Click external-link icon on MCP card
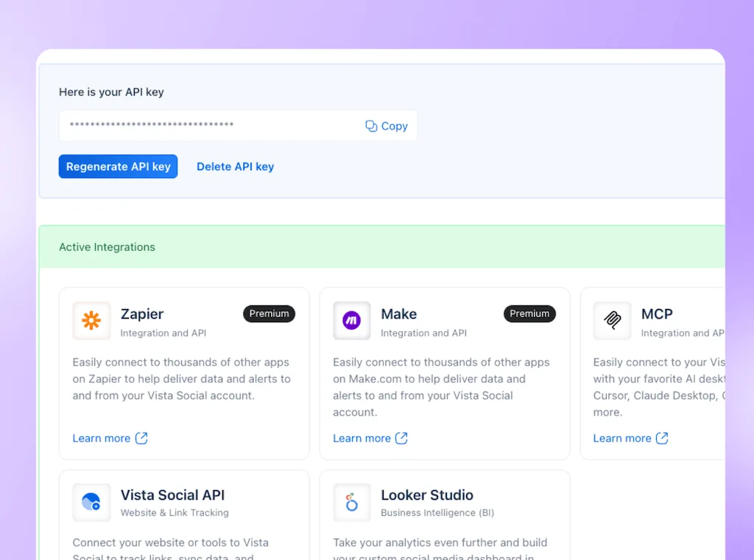The height and width of the screenshot is (560, 754). pyautogui.click(x=662, y=438)
